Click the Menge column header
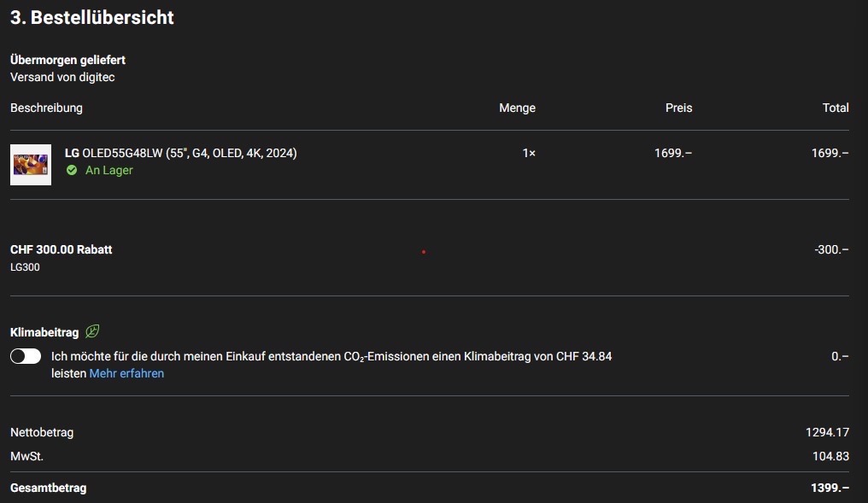 517,108
